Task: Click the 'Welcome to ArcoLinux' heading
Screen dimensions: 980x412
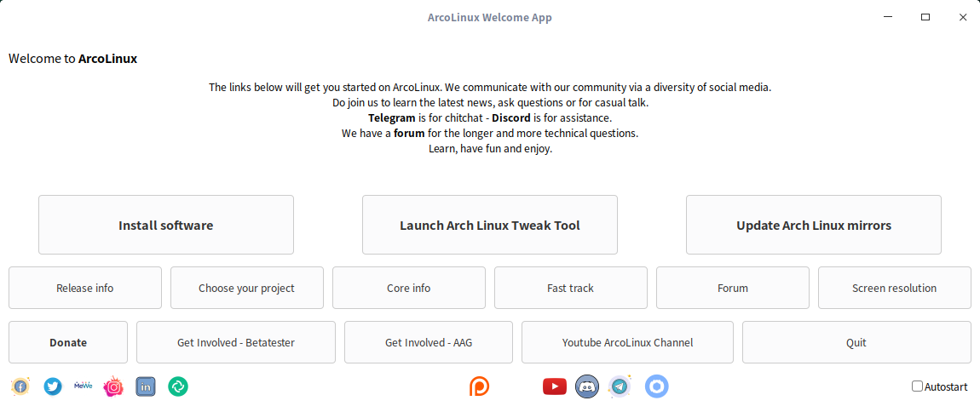Action: [x=72, y=59]
